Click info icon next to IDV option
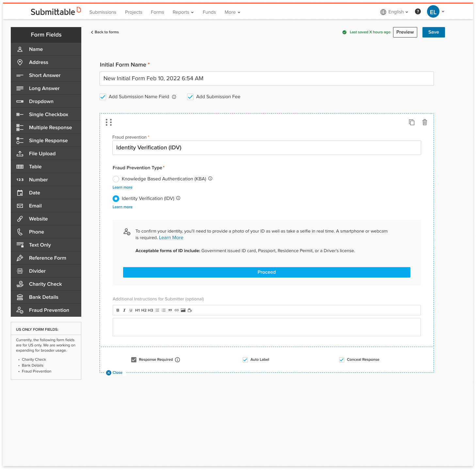 tap(178, 198)
